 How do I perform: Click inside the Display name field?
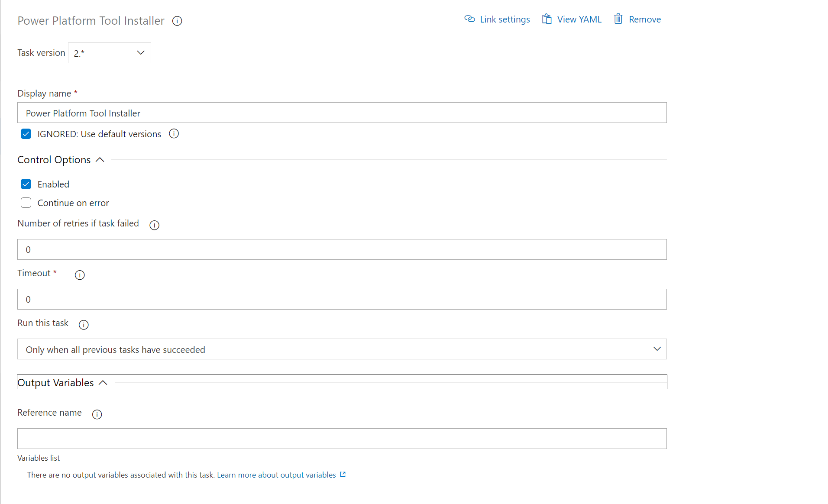(342, 113)
